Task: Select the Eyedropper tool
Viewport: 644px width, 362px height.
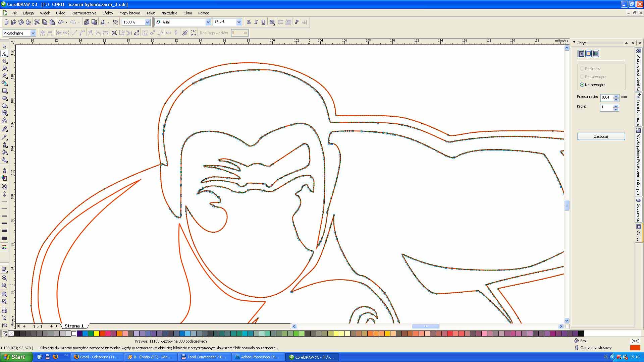Action: pyautogui.click(x=4, y=137)
